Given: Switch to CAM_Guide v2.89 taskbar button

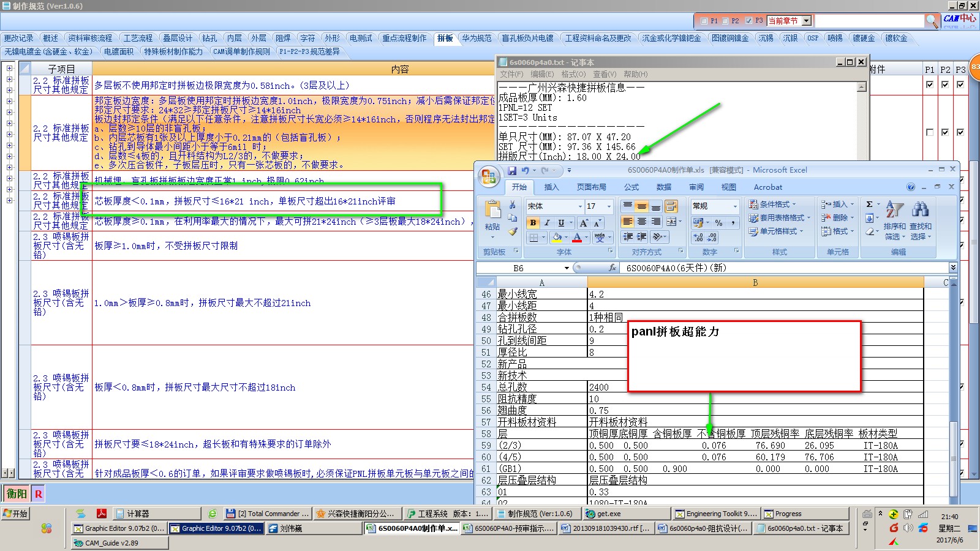Looking at the screenshot, I should click(x=120, y=542).
